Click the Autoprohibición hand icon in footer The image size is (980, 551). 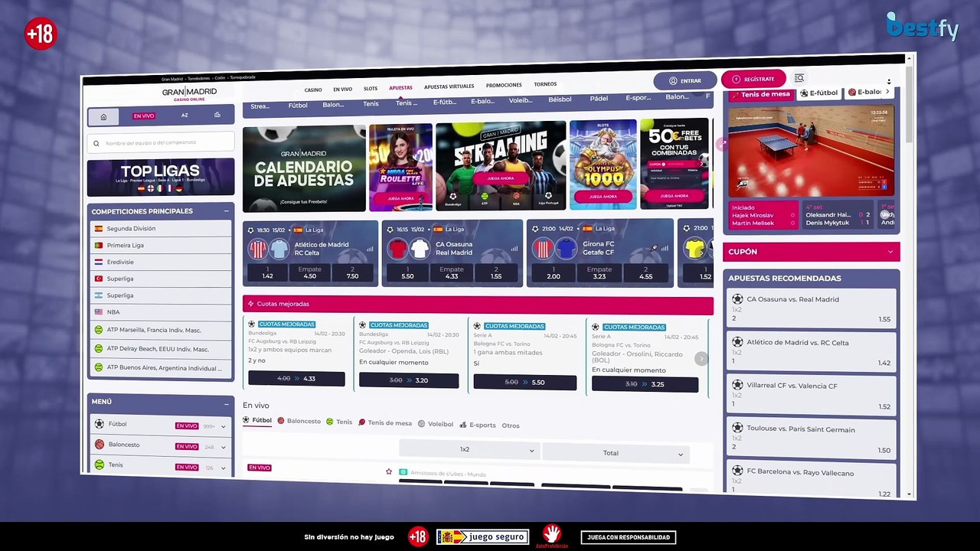point(551,536)
